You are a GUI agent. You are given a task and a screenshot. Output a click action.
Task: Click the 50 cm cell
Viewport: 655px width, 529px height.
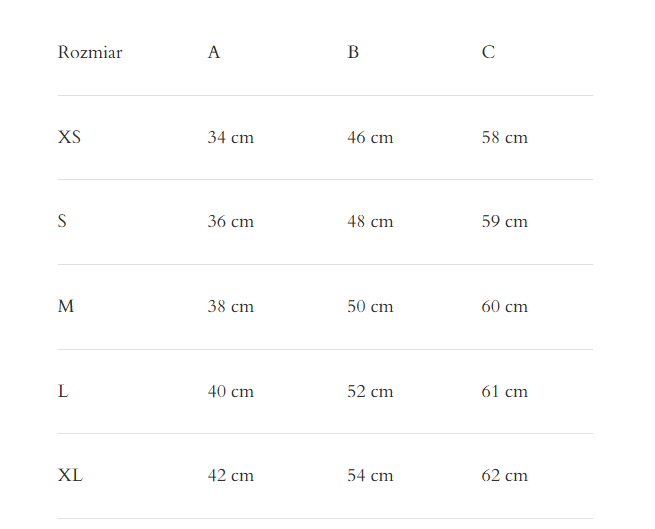point(370,306)
